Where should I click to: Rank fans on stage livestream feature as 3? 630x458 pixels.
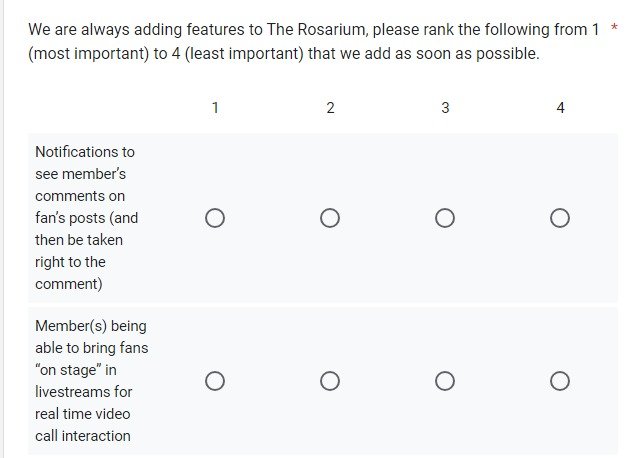445,381
